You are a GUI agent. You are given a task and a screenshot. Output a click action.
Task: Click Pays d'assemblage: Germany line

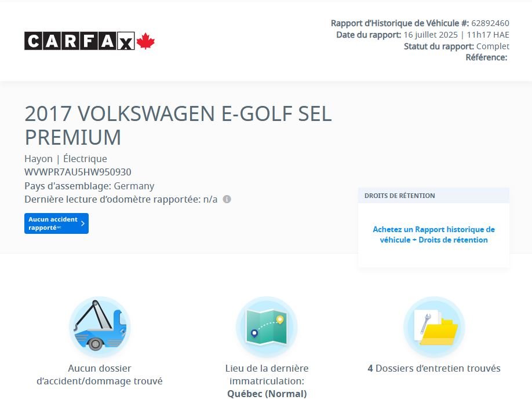(x=89, y=186)
